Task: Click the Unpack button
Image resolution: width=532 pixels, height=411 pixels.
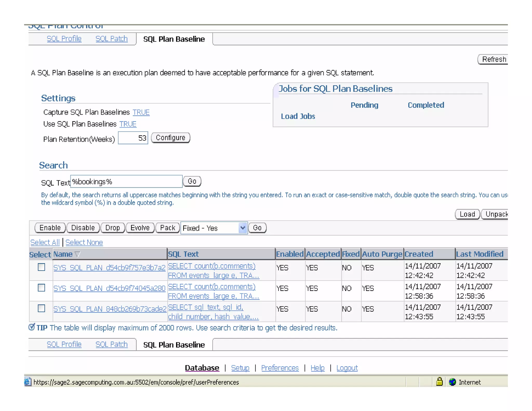Action: [495, 214]
